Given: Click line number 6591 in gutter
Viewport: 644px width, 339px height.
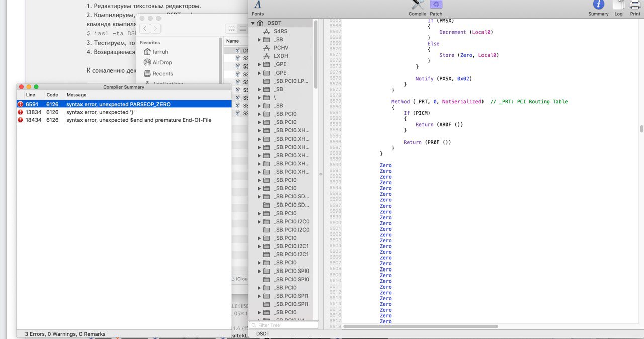Looking at the screenshot, I should [x=335, y=171].
